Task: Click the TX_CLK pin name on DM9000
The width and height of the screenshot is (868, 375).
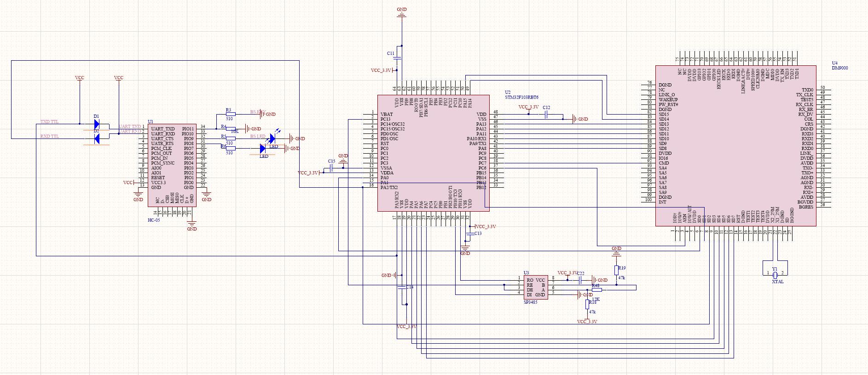Action: [805, 95]
